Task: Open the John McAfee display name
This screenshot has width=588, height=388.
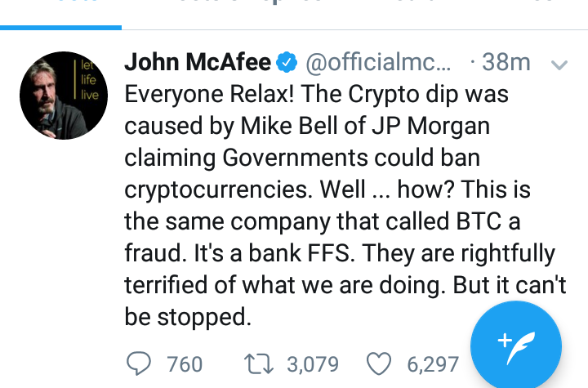Action: tap(198, 62)
